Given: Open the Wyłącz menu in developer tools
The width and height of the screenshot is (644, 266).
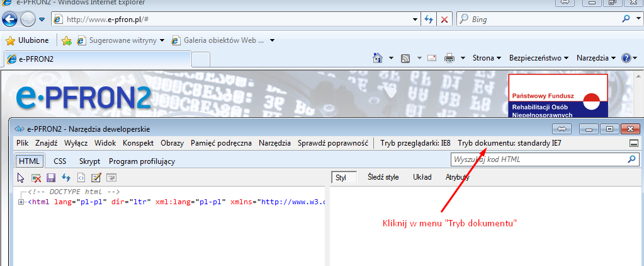Looking at the screenshot, I should pos(76,143).
